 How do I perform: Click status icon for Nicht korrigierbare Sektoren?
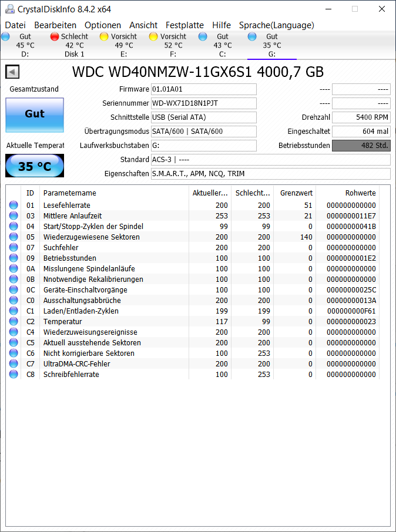pos(14,353)
